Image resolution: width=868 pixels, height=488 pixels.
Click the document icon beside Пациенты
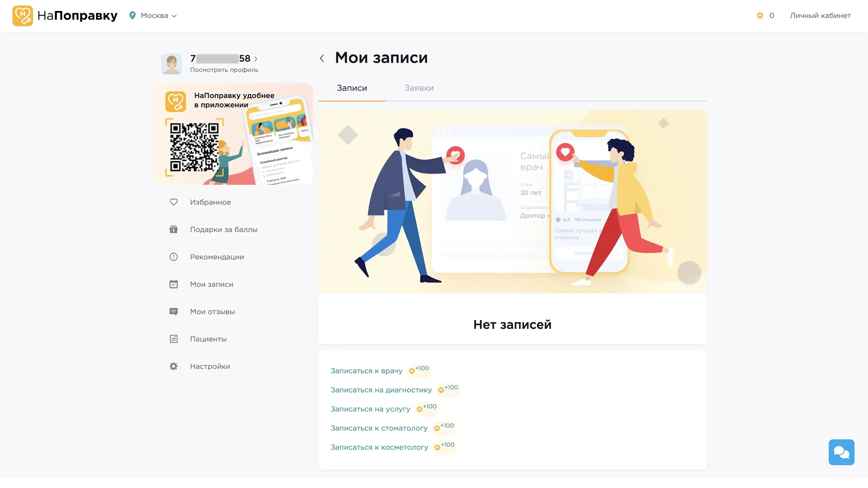tap(174, 339)
